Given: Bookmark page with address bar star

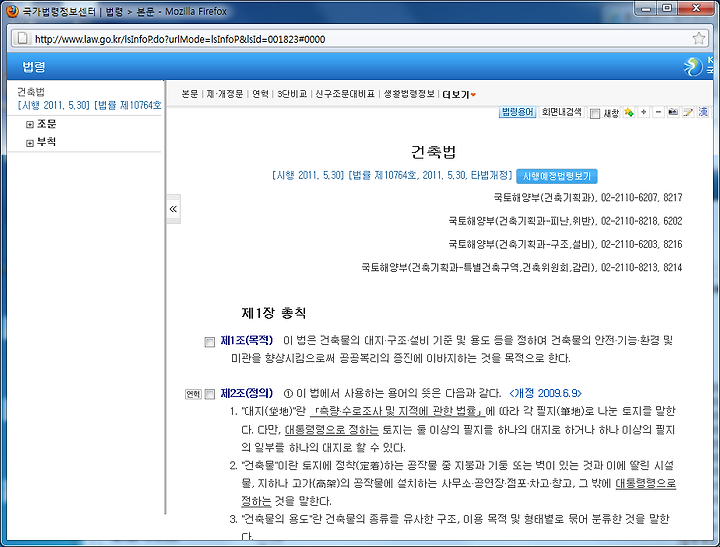Looking at the screenshot, I should coord(698,39).
